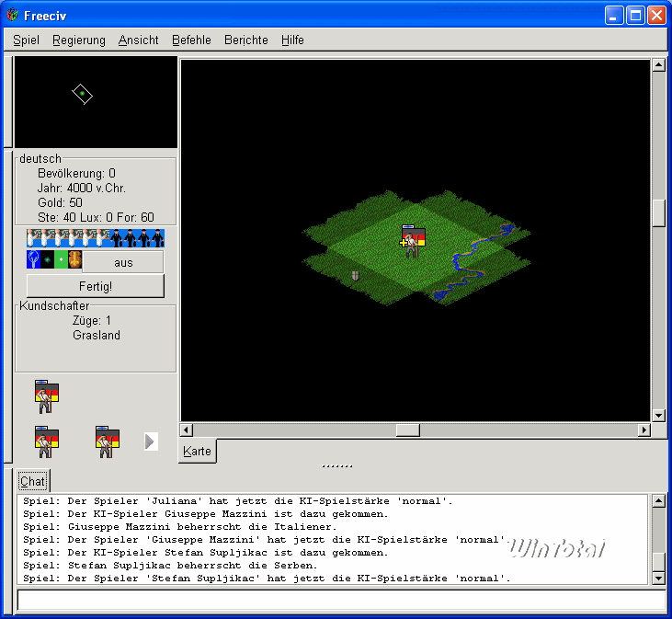Screen dimensions: 672x619
Task: Click the map vertical scrollbar thumb
Action: (659, 213)
